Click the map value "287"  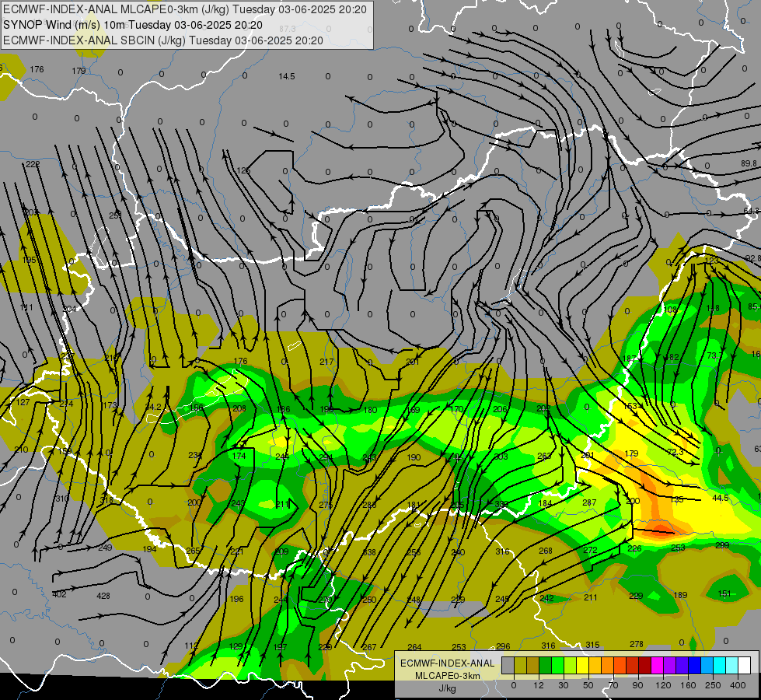(589, 502)
